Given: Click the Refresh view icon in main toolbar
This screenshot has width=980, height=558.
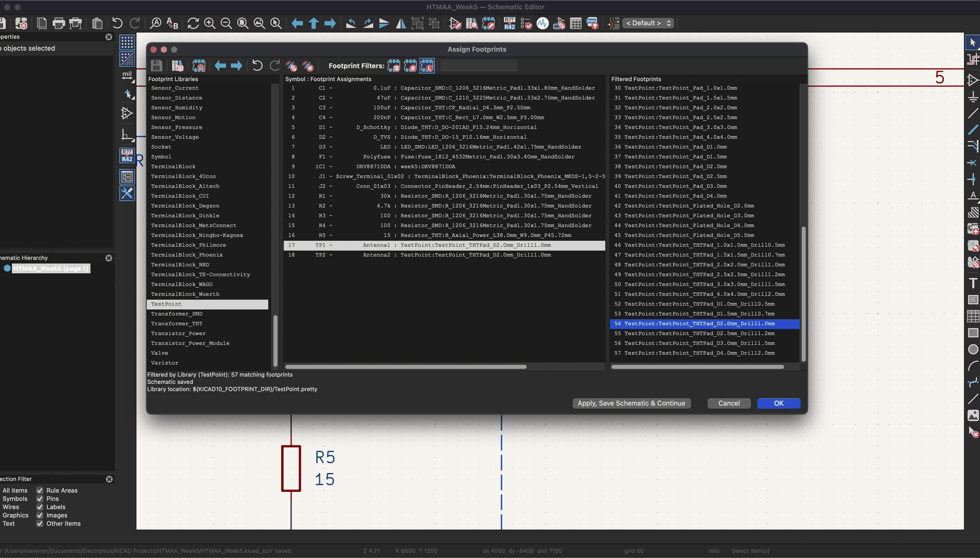Looking at the screenshot, I should (x=193, y=23).
